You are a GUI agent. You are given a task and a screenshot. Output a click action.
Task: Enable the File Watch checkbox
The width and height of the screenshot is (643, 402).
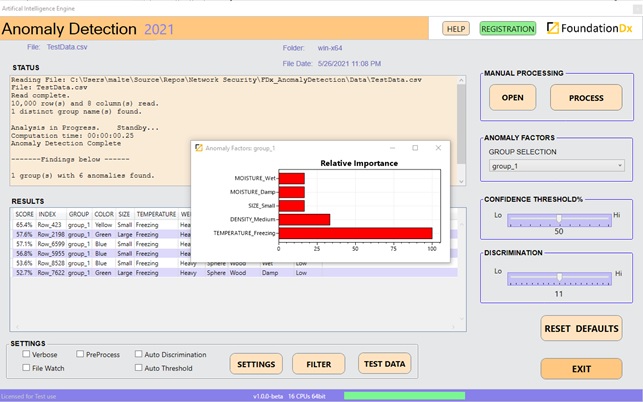point(26,367)
